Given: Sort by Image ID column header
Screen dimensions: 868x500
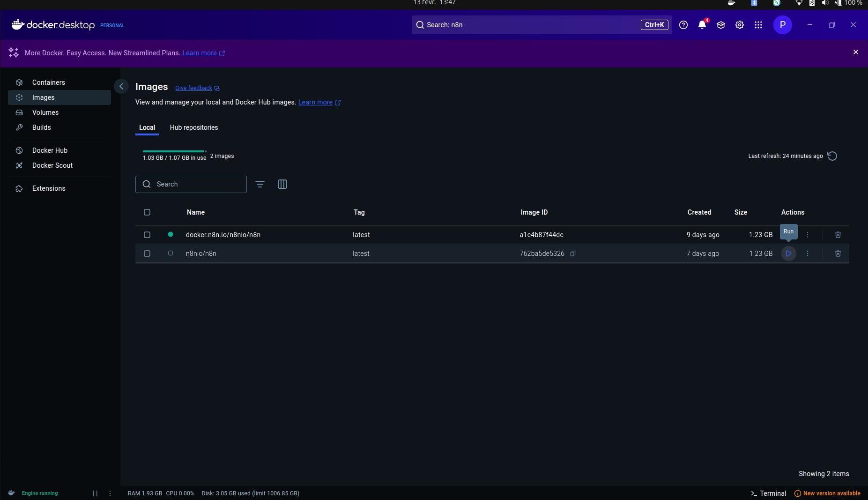Looking at the screenshot, I should tap(534, 212).
